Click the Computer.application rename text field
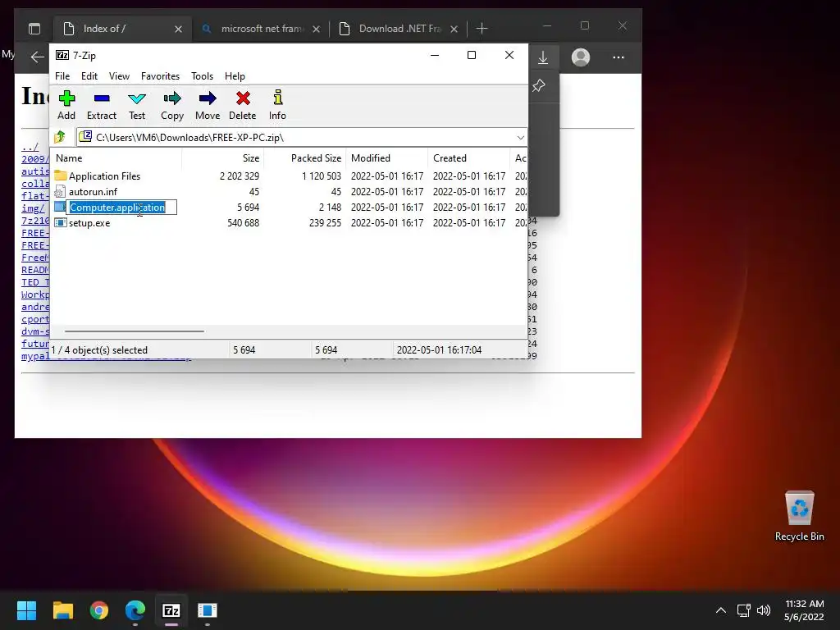Viewport: 840px width, 630px height. coord(121,208)
